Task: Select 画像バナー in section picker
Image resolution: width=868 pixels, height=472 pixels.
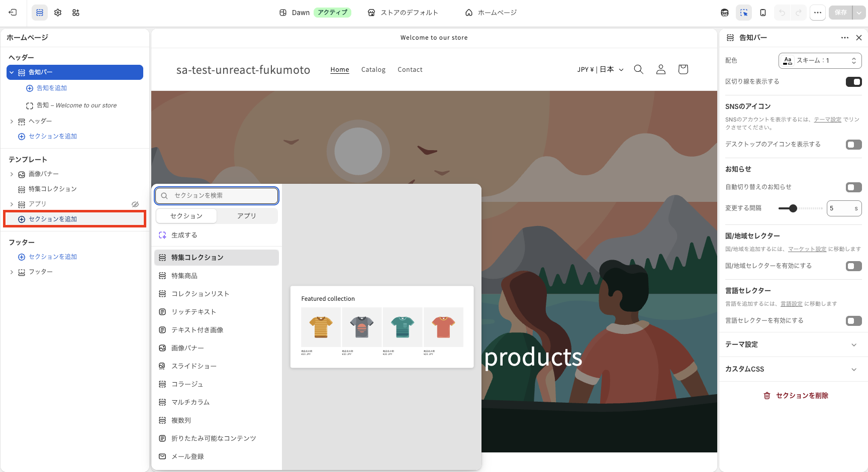Action: click(x=217, y=348)
